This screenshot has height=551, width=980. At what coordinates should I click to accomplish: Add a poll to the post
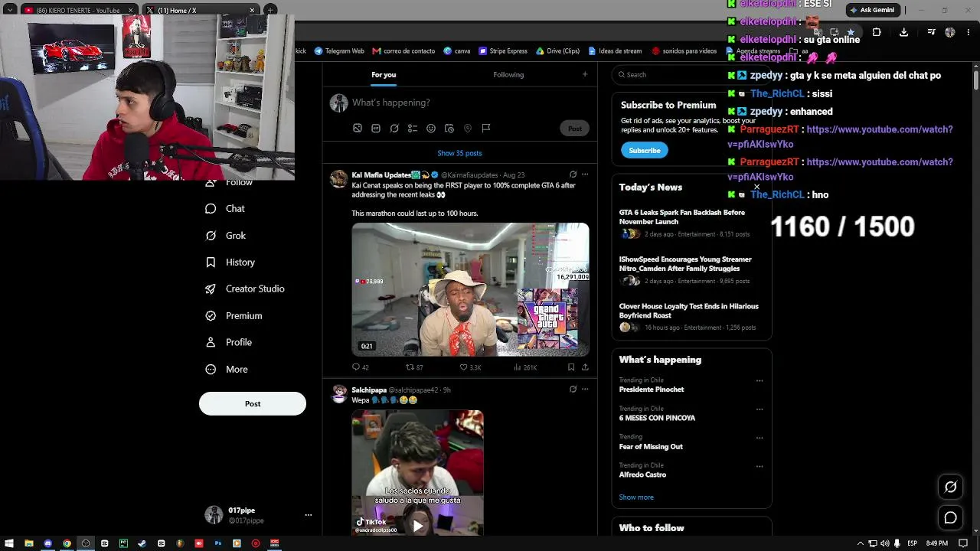tap(413, 128)
